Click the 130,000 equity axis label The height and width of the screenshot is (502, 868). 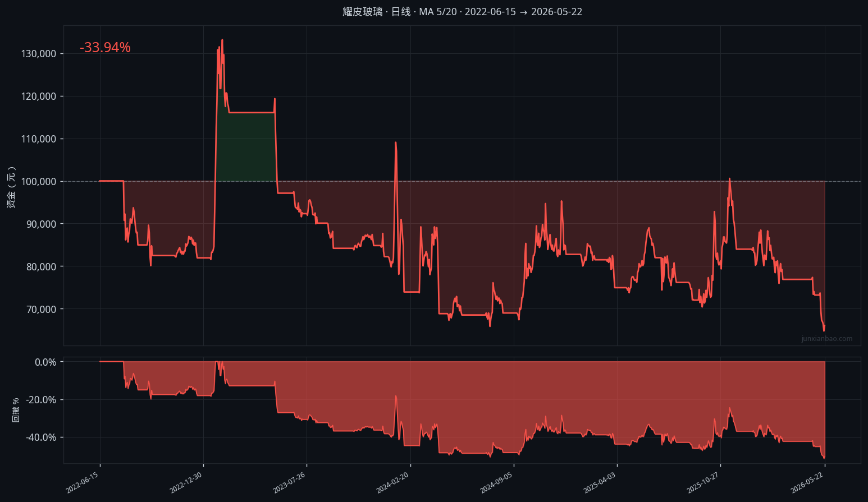click(x=38, y=54)
